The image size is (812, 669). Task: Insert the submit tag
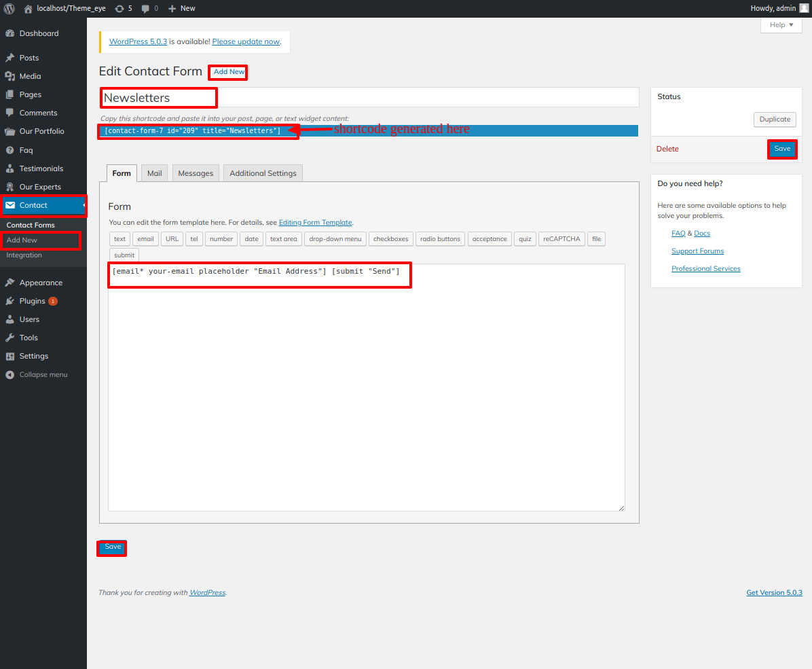click(x=124, y=255)
